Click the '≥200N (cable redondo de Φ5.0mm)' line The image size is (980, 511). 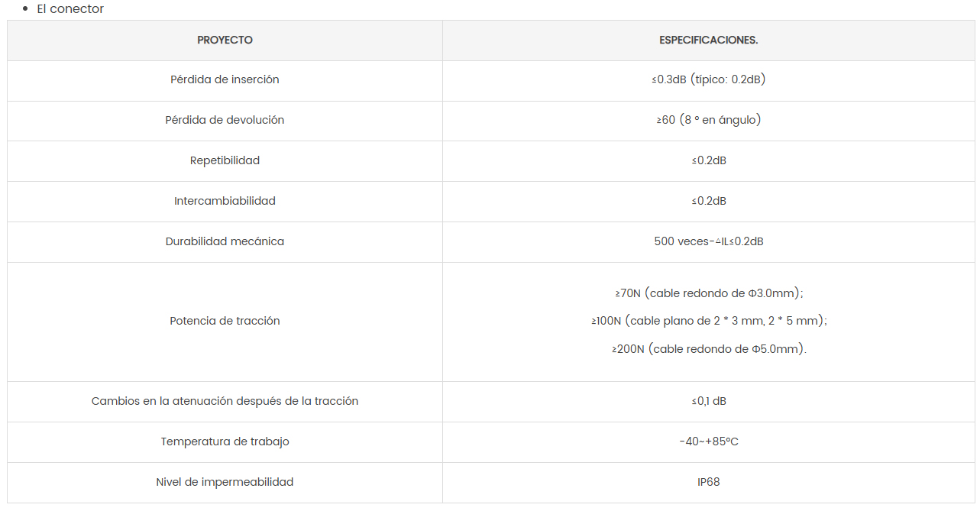[709, 349]
